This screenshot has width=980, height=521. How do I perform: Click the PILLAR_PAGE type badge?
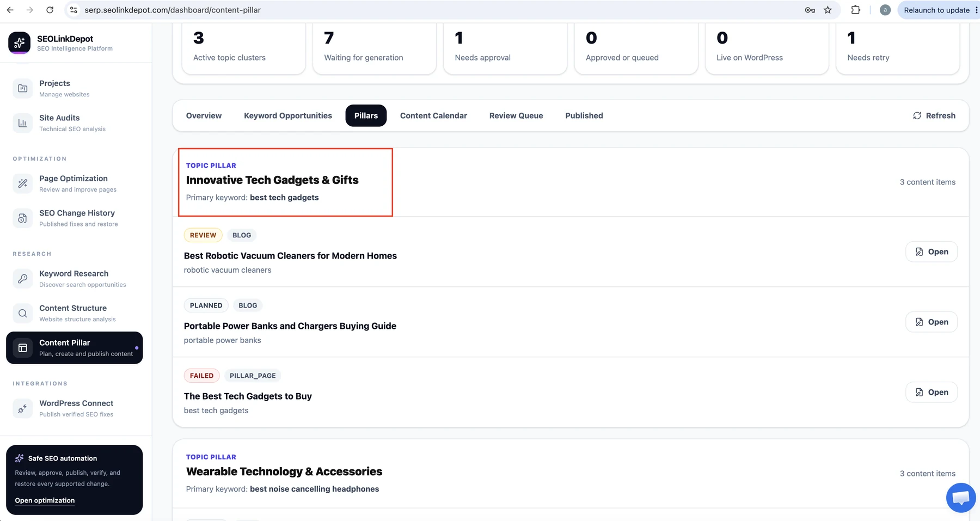(x=253, y=376)
